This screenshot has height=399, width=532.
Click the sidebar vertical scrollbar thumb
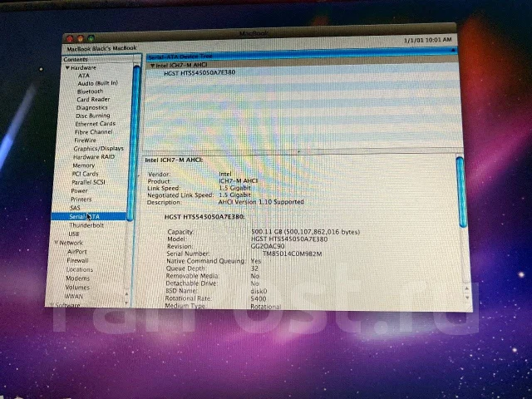(134, 143)
